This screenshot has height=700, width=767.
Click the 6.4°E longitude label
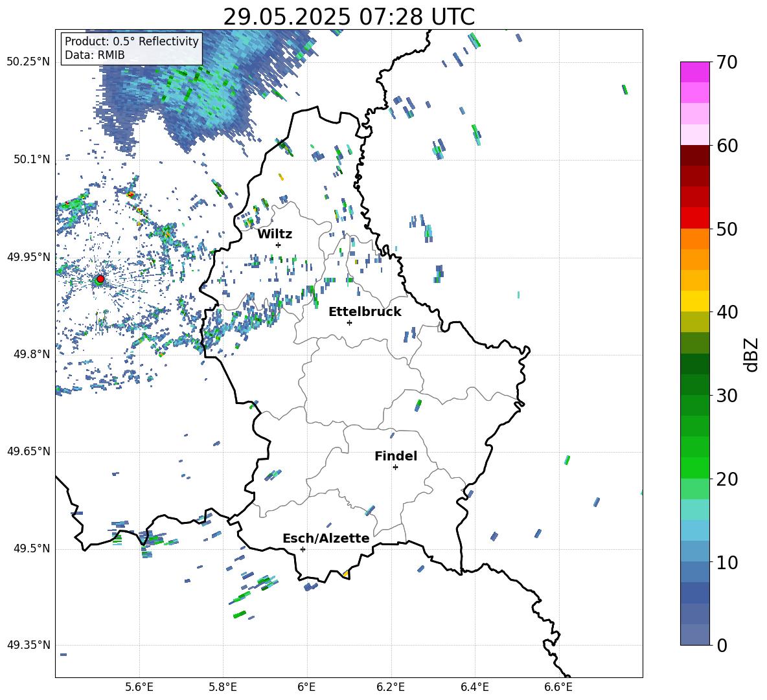pyautogui.click(x=475, y=687)
